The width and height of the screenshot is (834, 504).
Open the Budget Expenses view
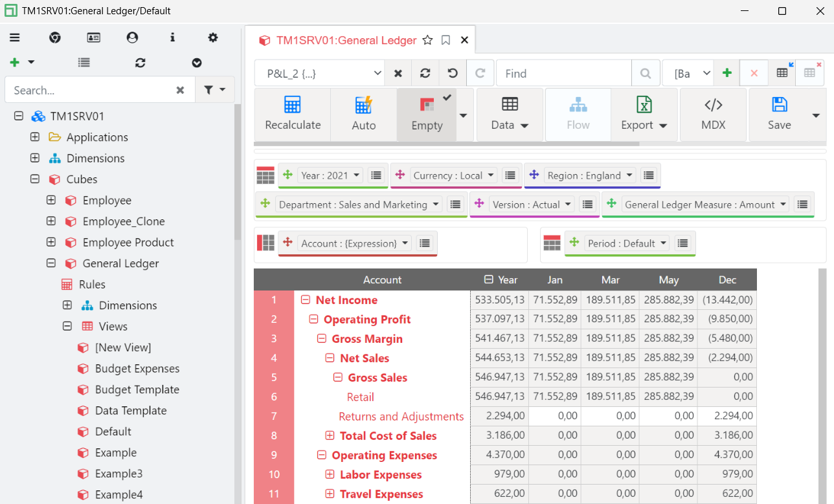(x=137, y=369)
